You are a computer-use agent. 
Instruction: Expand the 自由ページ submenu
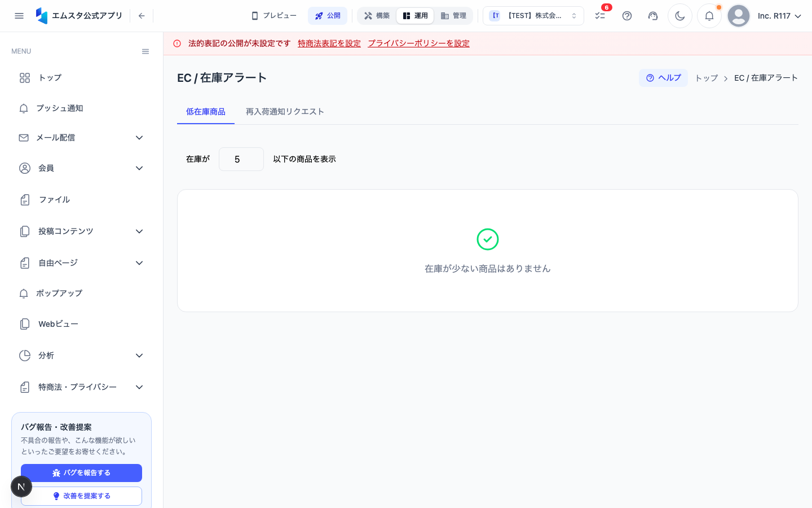tap(81, 263)
